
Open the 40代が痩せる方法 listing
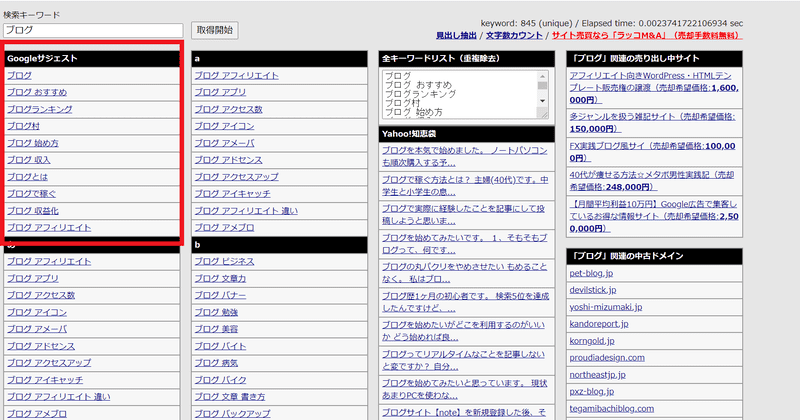[652, 181]
